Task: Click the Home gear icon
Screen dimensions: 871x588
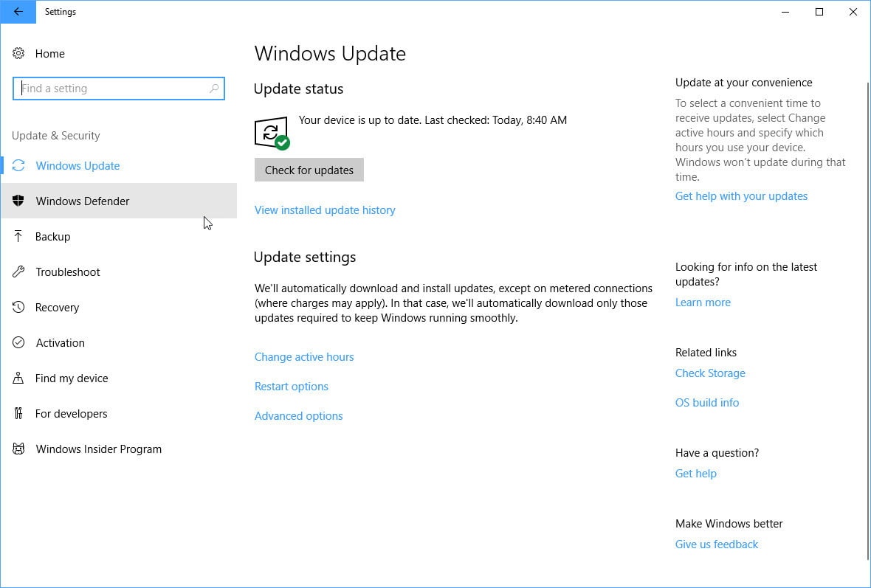Action: pyautogui.click(x=19, y=54)
